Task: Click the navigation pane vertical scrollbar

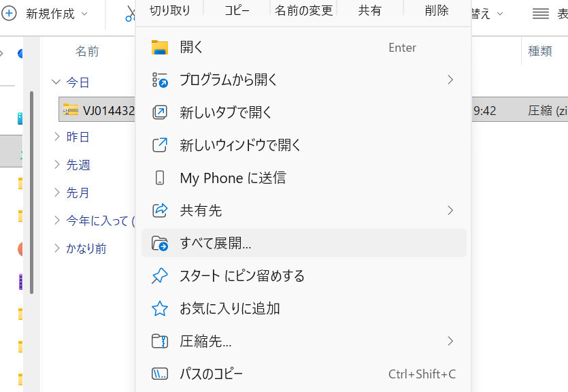Action: tap(31, 191)
